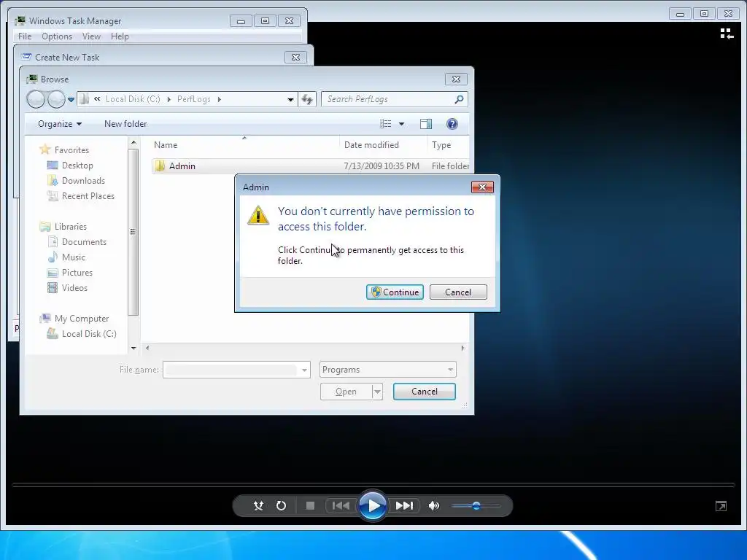
Task: Open the Options menu in Task Manager
Action: [57, 36]
